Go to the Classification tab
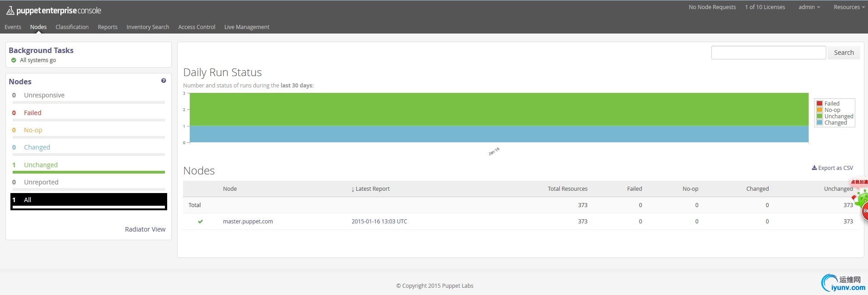Screen dimensions: 868x295 [72, 27]
